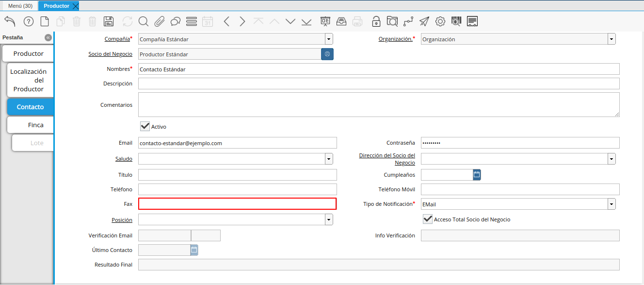
Task: Save the record using the floppy disk icon
Action: tap(109, 21)
